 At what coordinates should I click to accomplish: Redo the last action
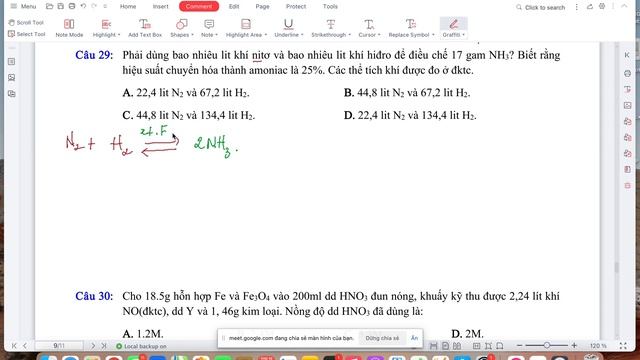pos(94,7)
